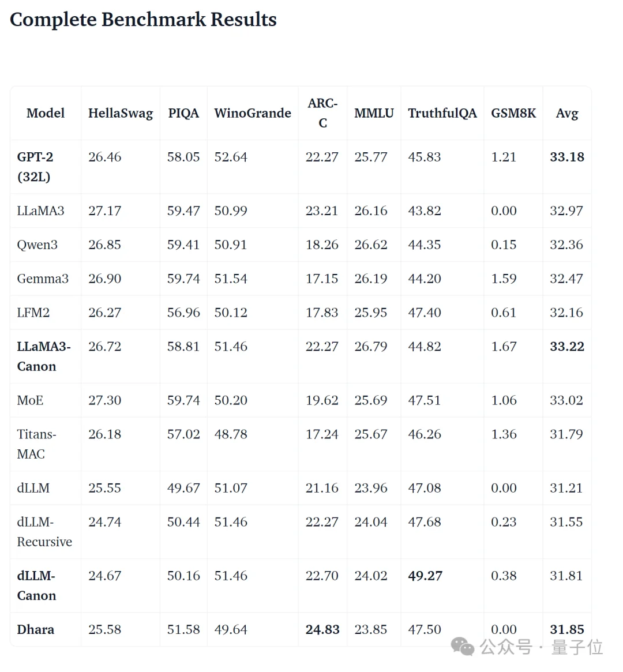The width and height of the screenshot is (623, 672).
Task: Click the ARC-C column header
Action: click(x=322, y=113)
